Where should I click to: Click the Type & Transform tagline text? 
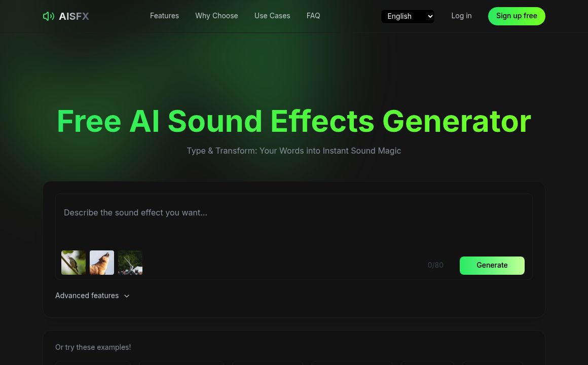pos(293,151)
